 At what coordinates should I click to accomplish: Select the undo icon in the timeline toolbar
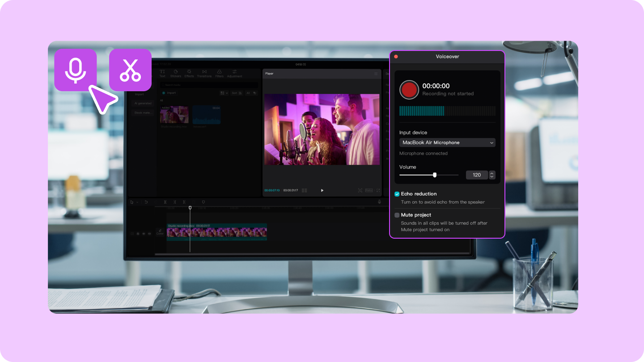[x=146, y=202]
